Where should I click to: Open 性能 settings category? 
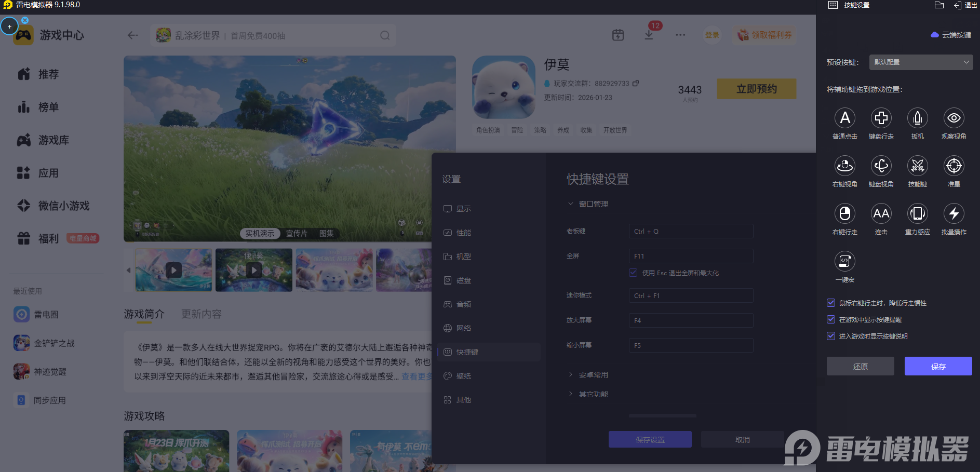point(489,233)
